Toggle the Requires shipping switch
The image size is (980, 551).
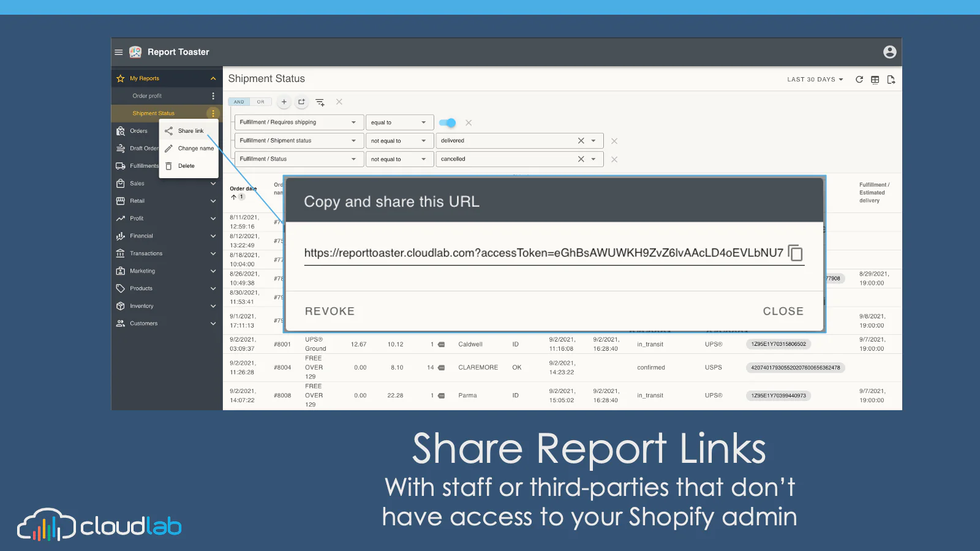pos(448,122)
